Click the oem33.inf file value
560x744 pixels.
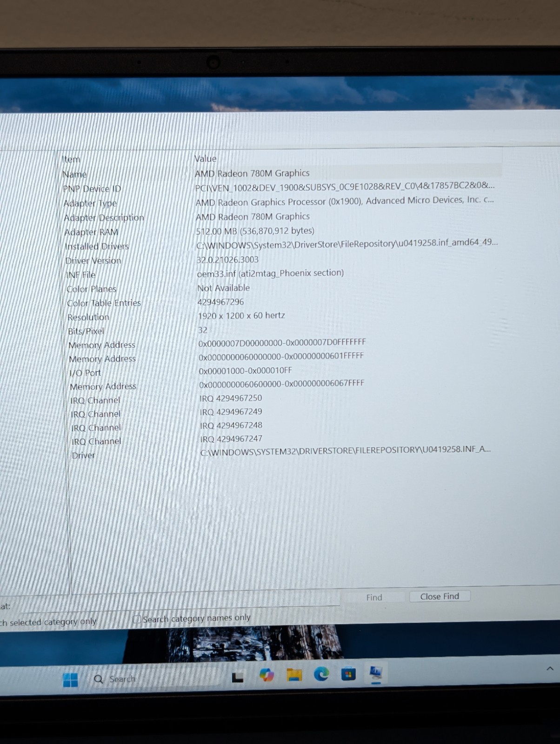point(270,273)
